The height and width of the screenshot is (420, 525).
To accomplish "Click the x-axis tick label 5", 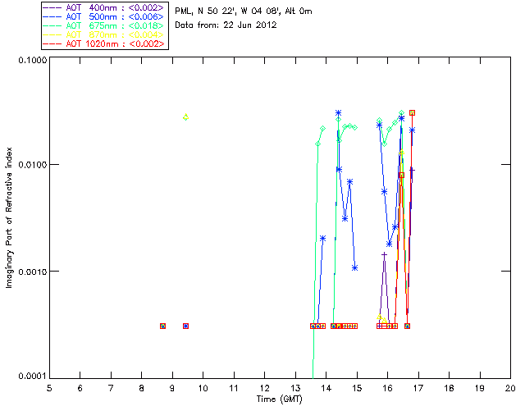I will click(x=49, y=388).
